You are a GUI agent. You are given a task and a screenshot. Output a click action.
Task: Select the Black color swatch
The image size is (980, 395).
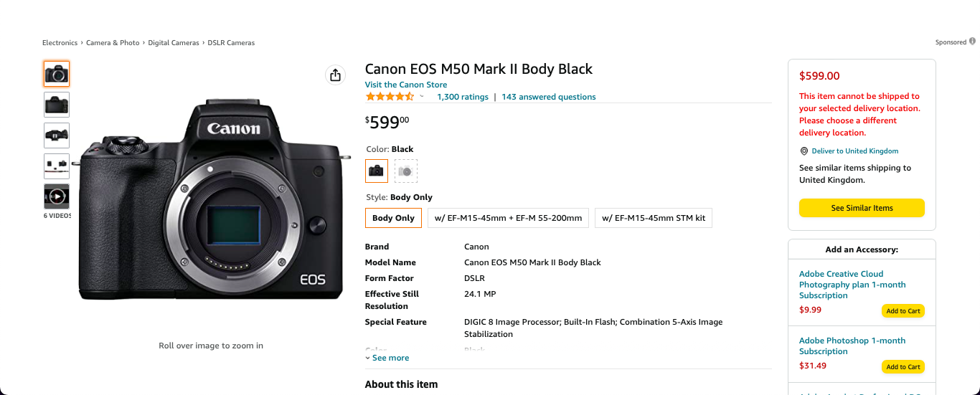point(377,171)
